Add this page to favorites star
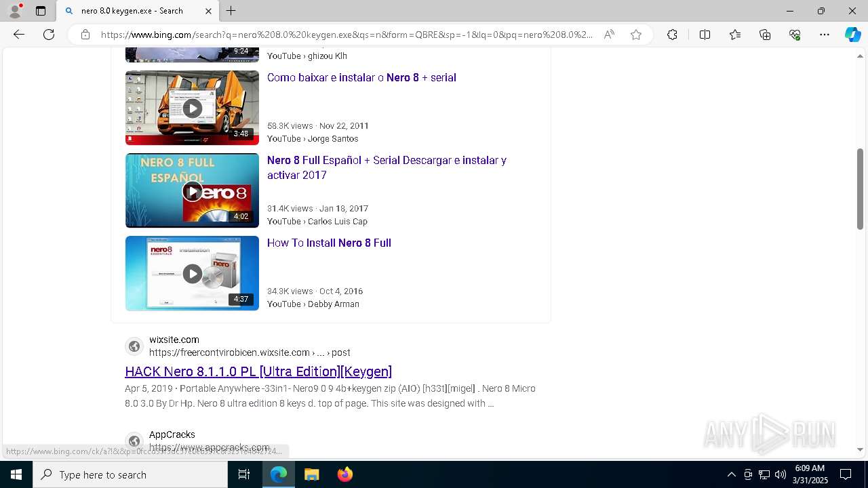 [x=635, y=35]
